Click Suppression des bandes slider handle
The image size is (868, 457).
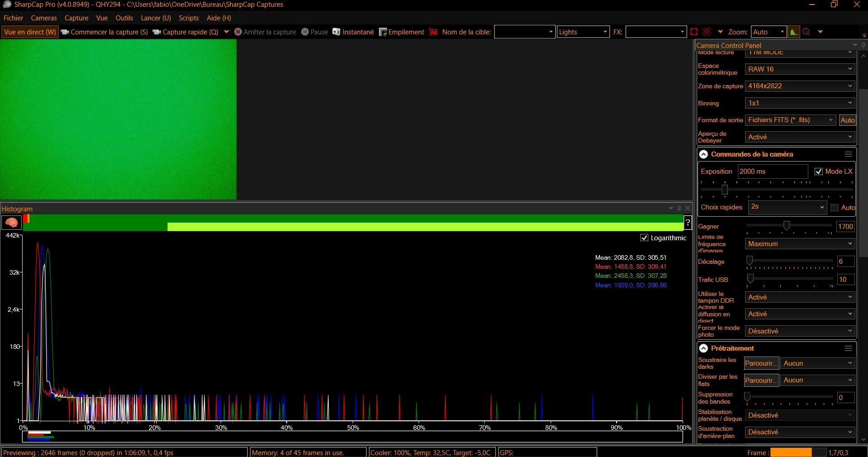(748, 397)
